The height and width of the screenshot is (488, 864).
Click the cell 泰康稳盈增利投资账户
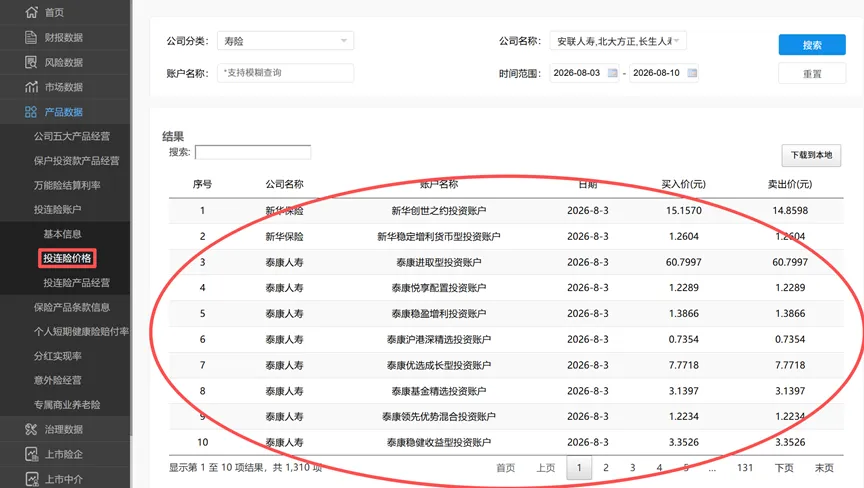tap(439, 313)
